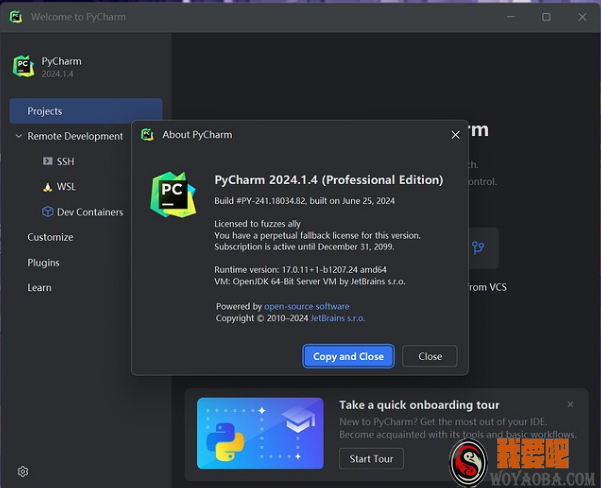Collapse the Remote Development tree node
The image size is (601, 488).
click(19, 136)
